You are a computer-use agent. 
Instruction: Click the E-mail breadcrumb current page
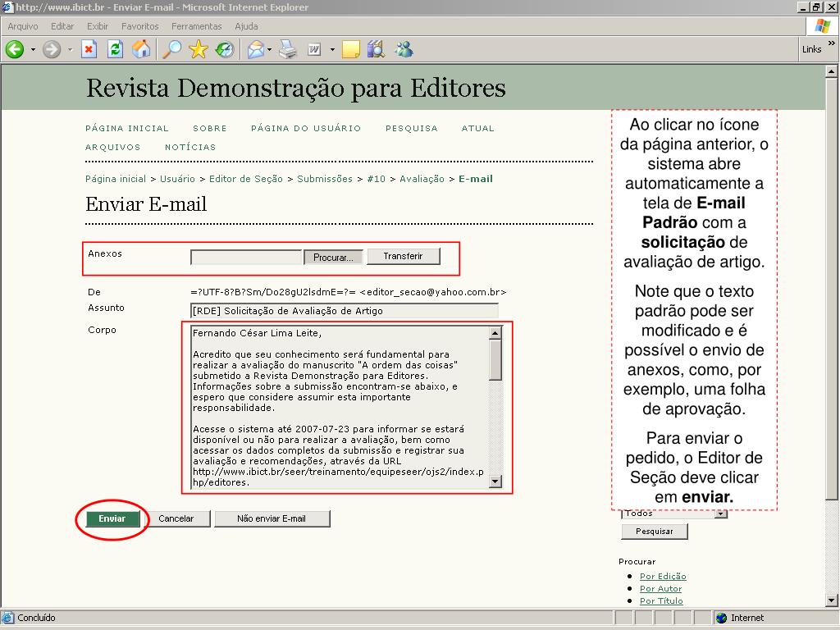476,179
